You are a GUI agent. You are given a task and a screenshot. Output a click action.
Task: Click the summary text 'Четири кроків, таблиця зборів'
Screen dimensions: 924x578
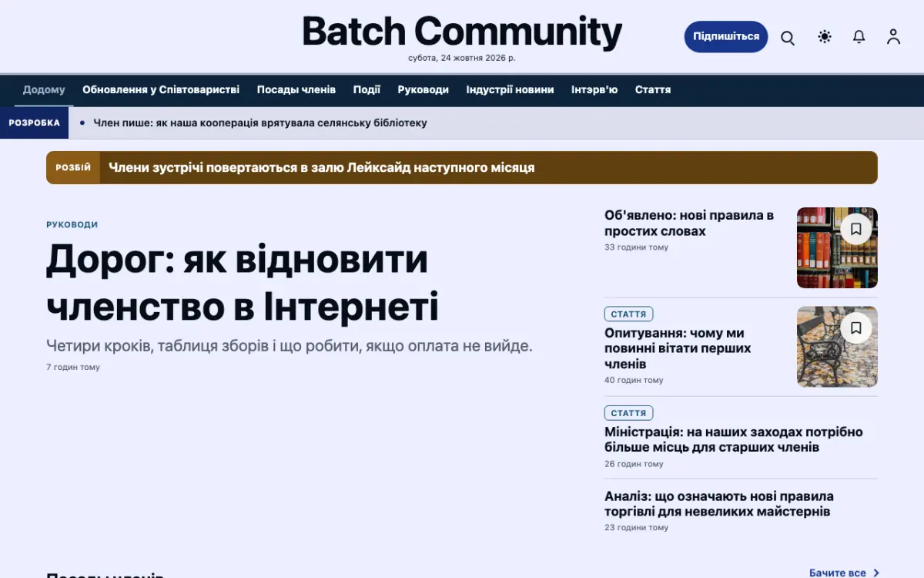coord(290,346)
